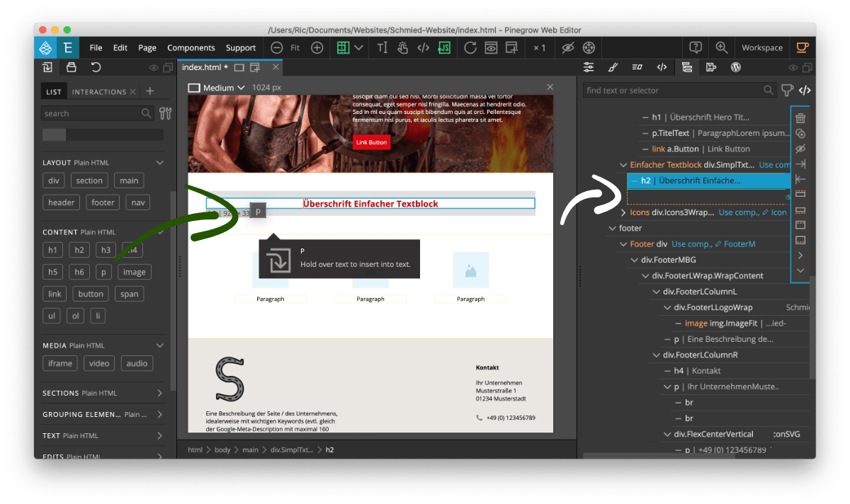Click the magnifier zoom search icon
This screenshot has height=504, width=850.
click(x=722, y=47)
